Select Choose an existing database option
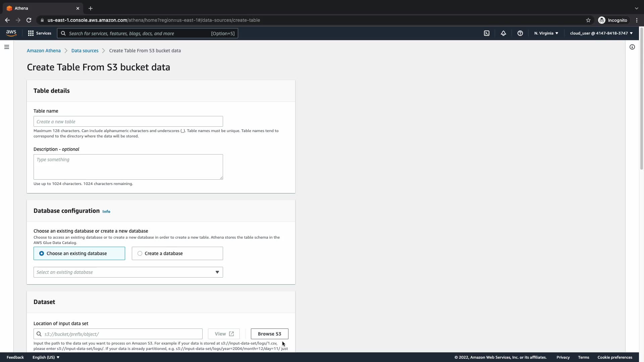 pyautogui.click(x=79, y=253)
